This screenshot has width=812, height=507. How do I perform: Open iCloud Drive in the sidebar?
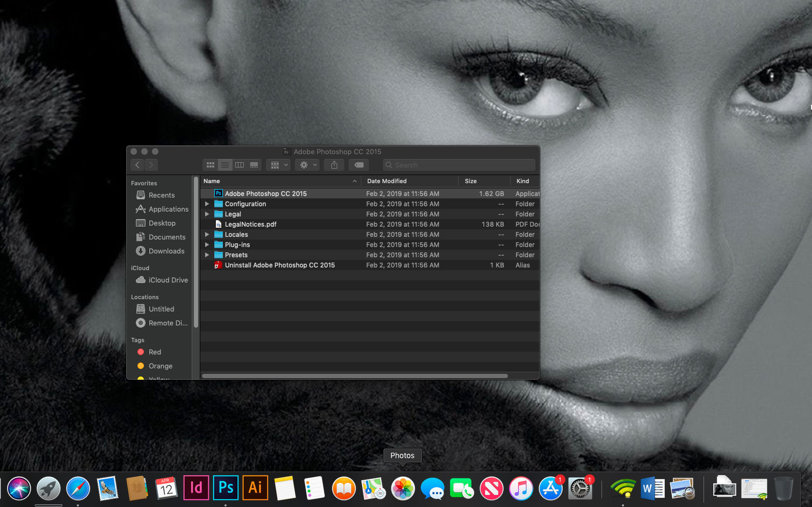(x=161, y=280)
